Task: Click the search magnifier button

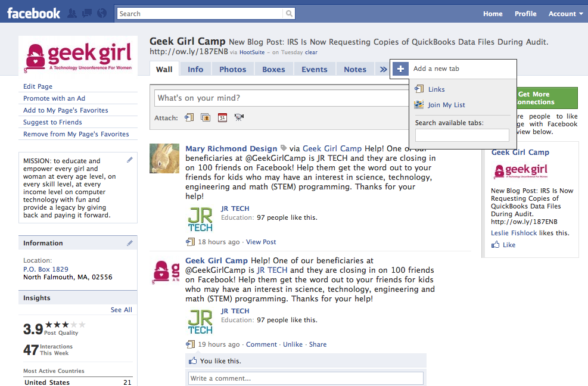Action: 289,14
